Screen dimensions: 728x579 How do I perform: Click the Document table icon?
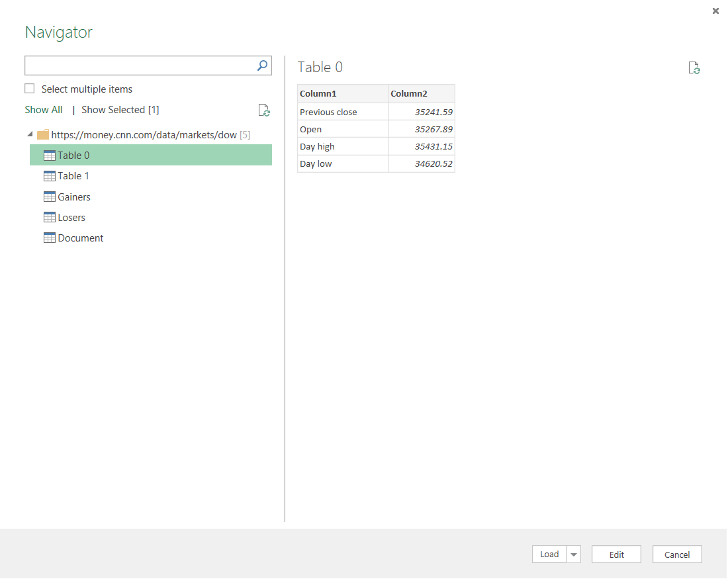(x=49, y=238)
